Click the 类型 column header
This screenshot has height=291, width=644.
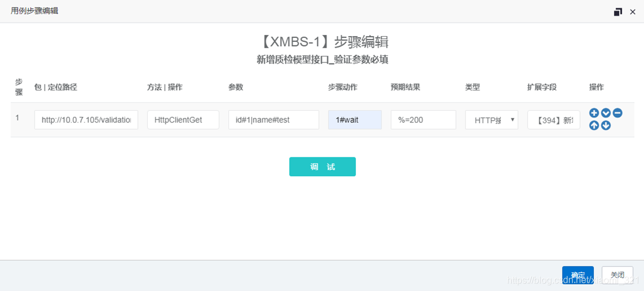pos(472,87)
